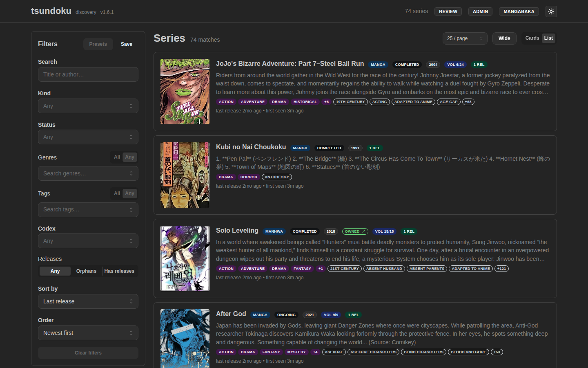The width and height of the screenshot is (588, 368).
Task: Open the Sort by Last release dropdown
Action: coord(88,301)
